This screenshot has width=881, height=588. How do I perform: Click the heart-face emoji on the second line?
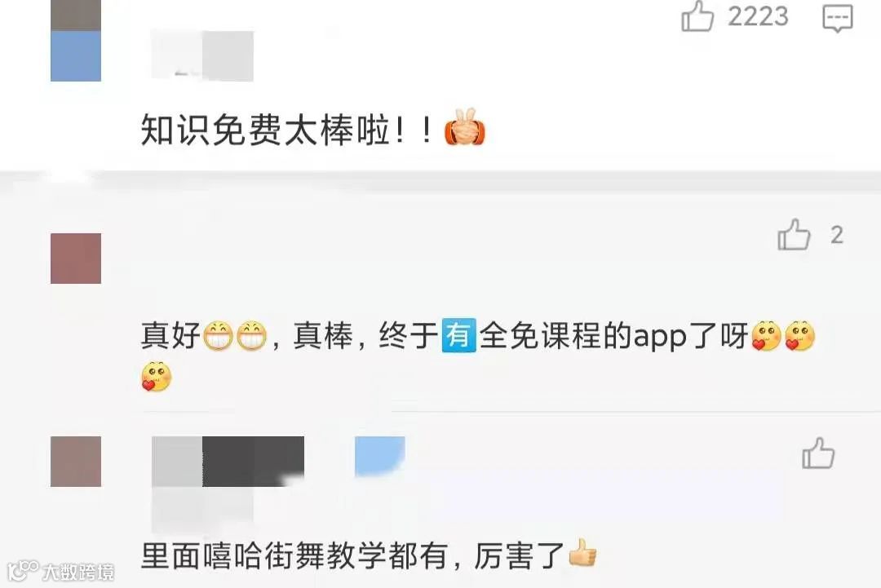156,377
